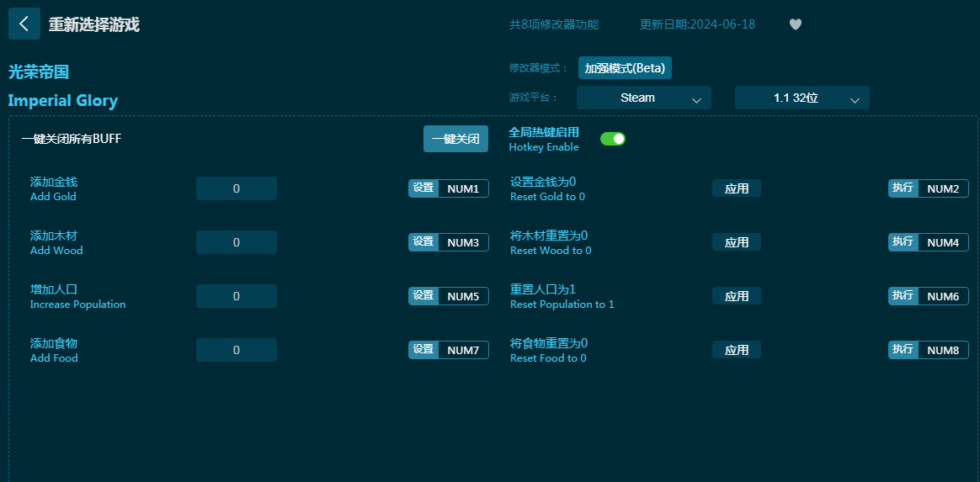The width and height of the screenshot is (980, 482).
Task: Click 应用 for Reset Wood to 0
Action: [x=736, y=242]
